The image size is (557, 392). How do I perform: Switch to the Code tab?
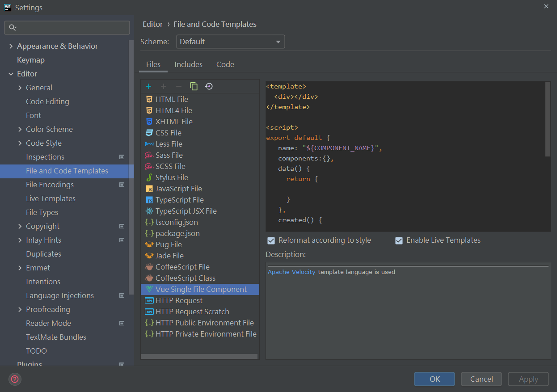(225, 64)
